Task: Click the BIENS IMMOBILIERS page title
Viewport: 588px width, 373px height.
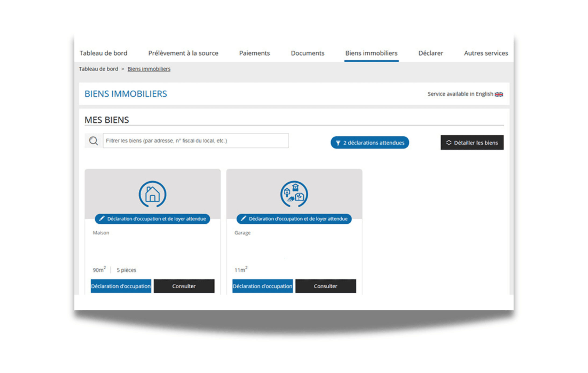Action: pos(126,94)
